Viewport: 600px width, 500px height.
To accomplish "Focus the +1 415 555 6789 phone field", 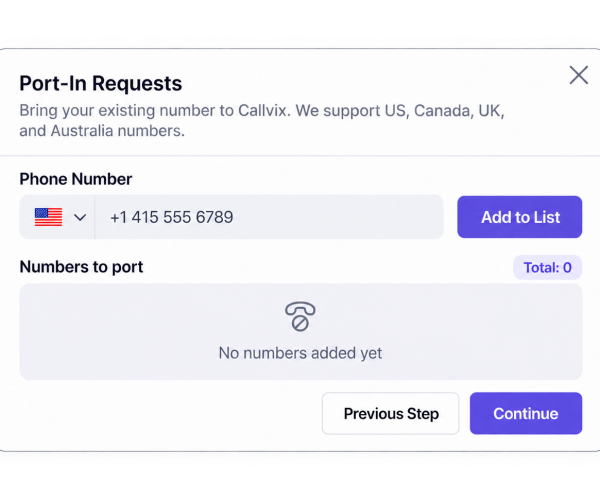I will point(269,217).
